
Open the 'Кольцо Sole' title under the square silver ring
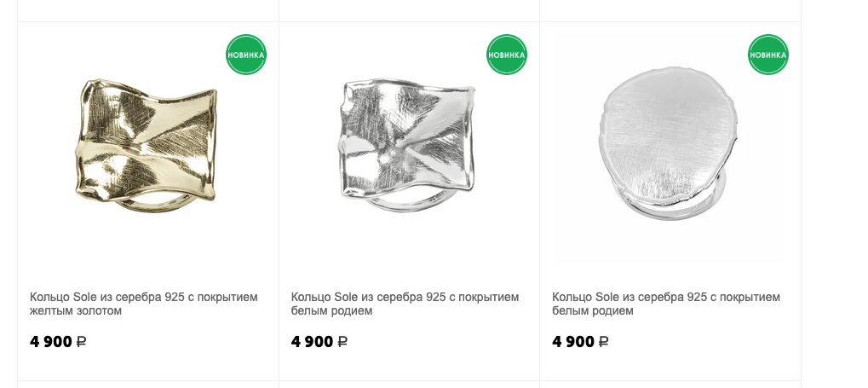tap(405, 297)
